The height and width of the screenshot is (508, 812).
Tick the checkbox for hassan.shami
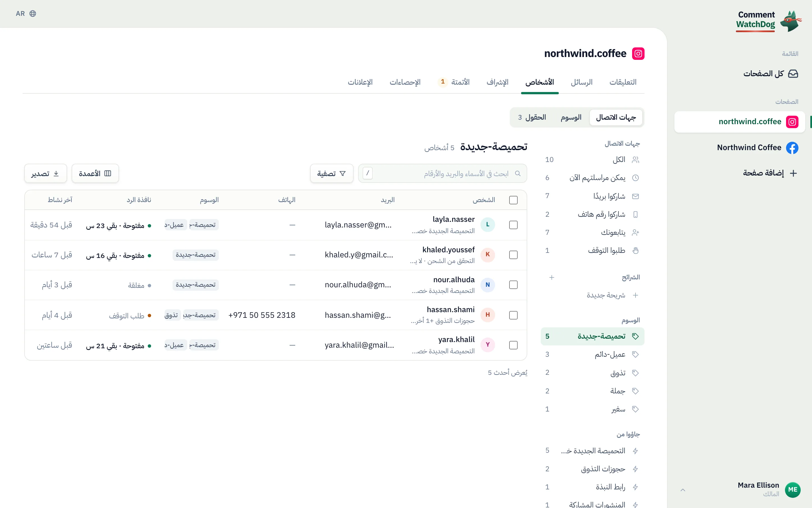pyautogui.click(x=513, y=315)
